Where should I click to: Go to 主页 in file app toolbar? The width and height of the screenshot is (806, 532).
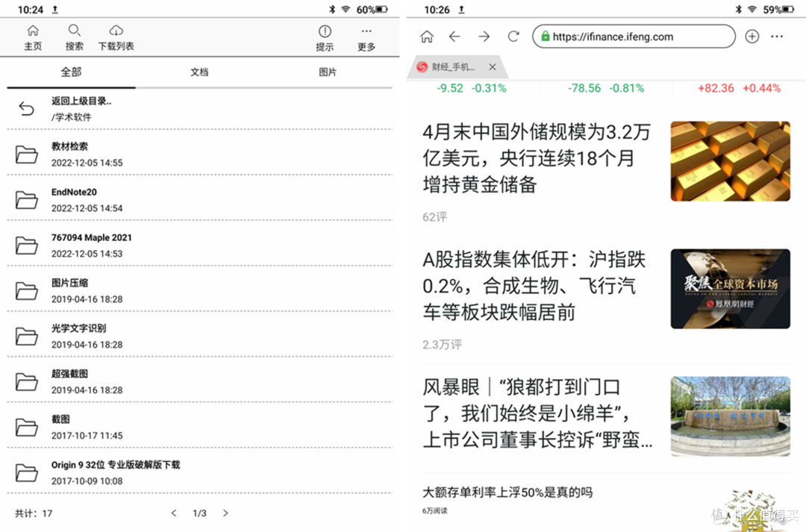pos(33,37)
